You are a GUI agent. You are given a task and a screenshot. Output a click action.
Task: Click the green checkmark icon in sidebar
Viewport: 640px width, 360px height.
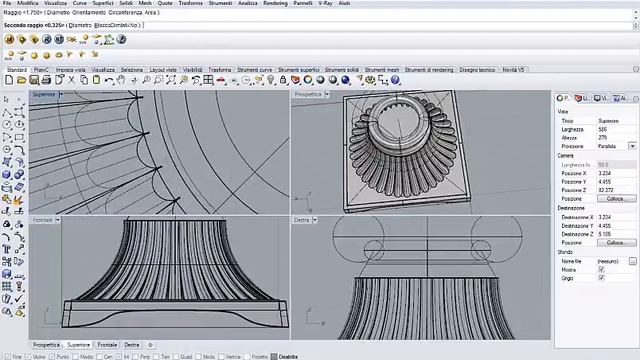19,299
